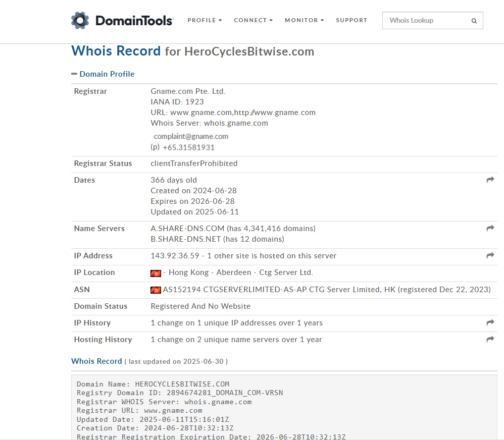This screenshot has width=504, height=440.
Task: Click the 'Expires on 2026-06-28' text
Action: [192, 201]
